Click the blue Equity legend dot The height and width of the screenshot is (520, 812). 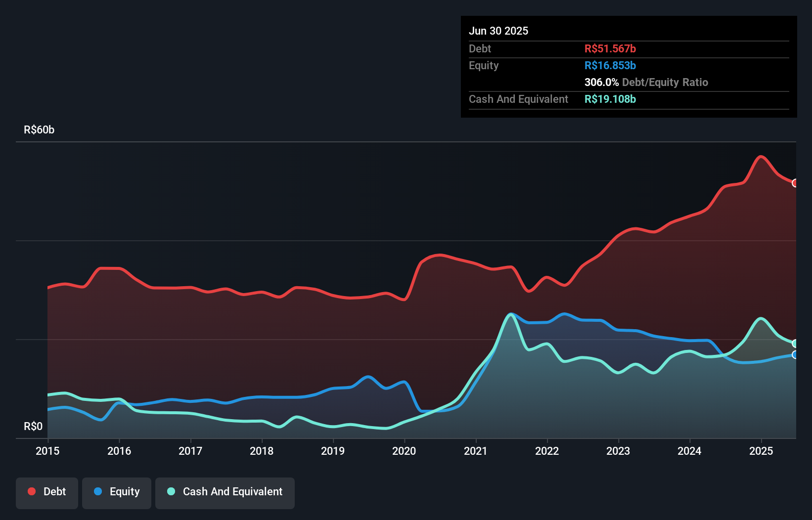[x=98, y=491]
